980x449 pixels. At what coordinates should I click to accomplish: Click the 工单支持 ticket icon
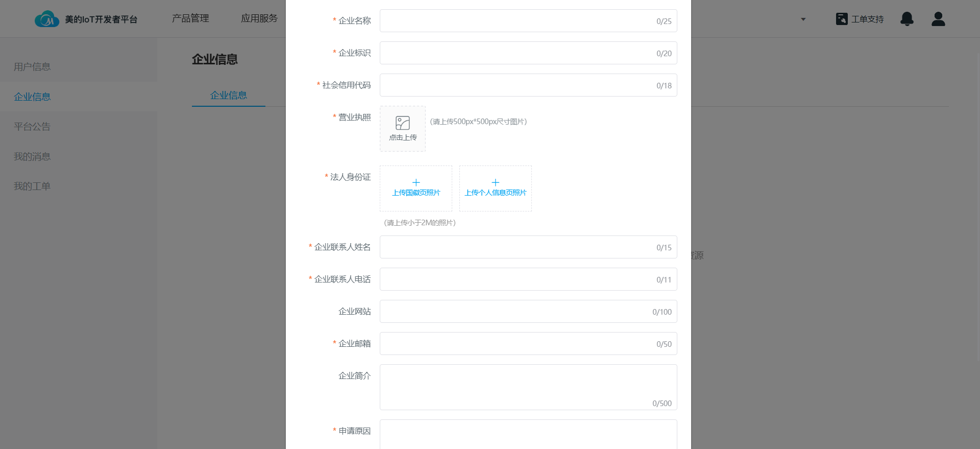pos(841,19)
